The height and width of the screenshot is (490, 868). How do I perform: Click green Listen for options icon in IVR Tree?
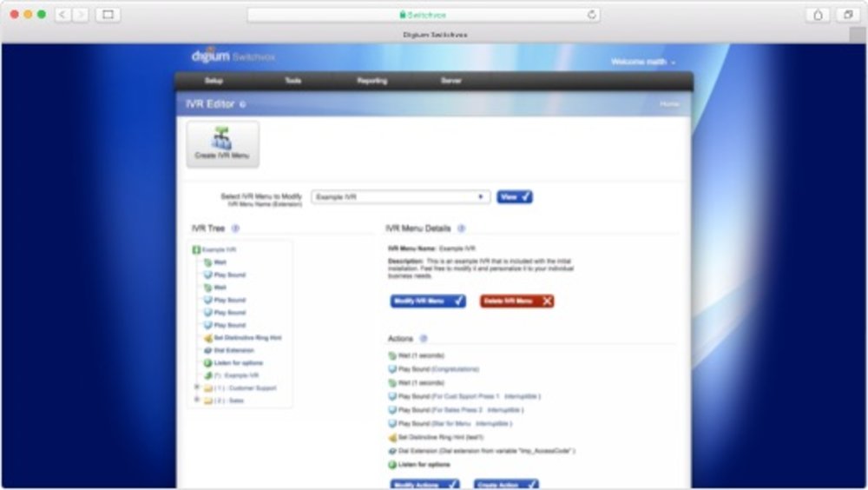(208, 363)
